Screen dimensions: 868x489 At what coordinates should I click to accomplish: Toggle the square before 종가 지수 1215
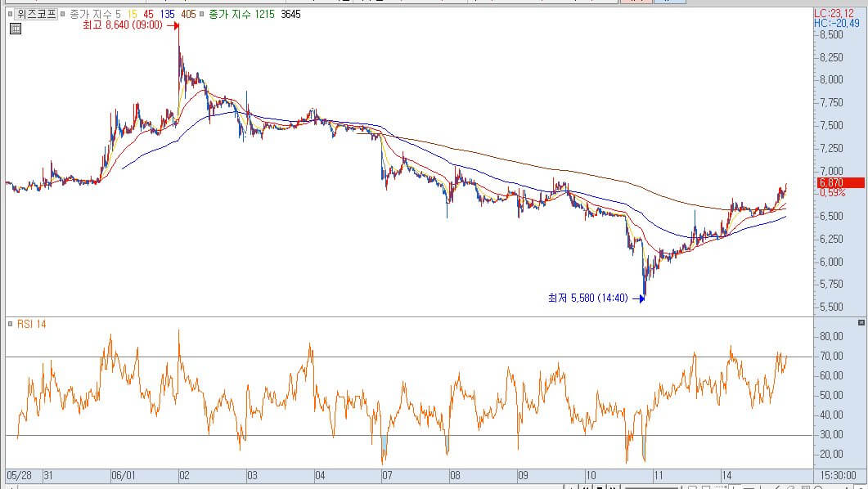[x=201, y=15]
